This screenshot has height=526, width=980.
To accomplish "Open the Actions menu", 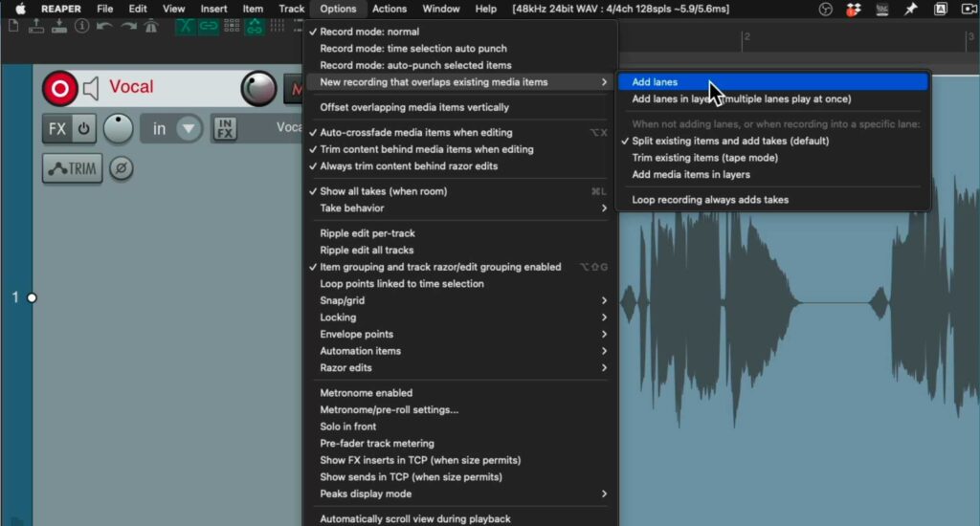I will pos(390,9).
